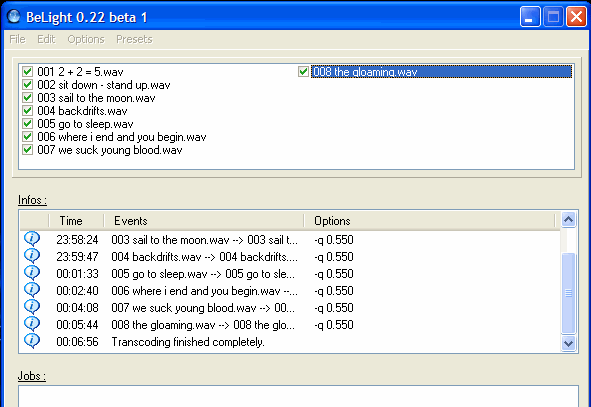This screenshot has width=591, height=407.
Task: Uncheck 008 the gloaming.wav
Action: [x=303, y=71]
